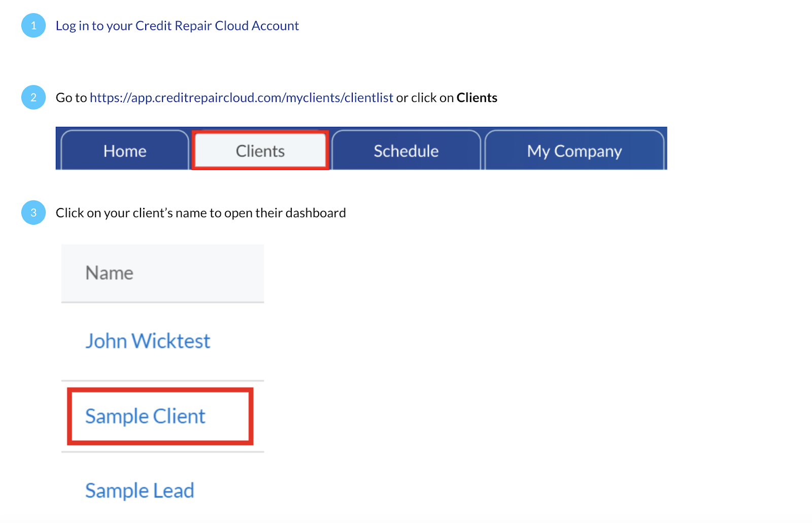The image size is (812, 523).
Task: Open the Sample Client dashboard
Action: 145,416
